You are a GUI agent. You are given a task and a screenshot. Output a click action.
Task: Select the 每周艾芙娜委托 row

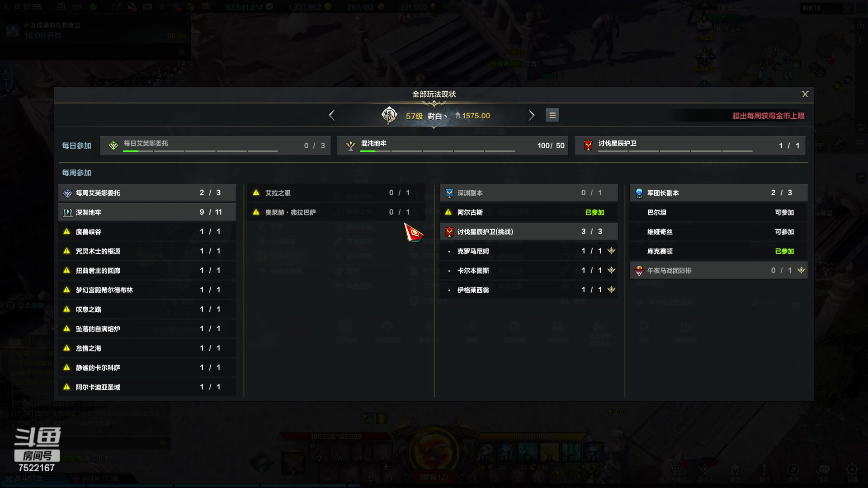click(147, 192)
